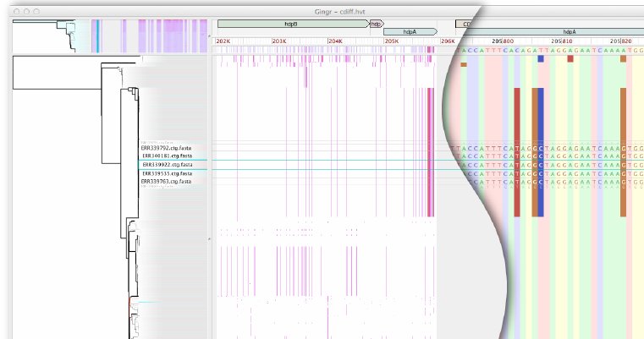Select ERR340181.ctg.fasta in the tree
Screen dimensions: 644x339
(x=168, y=156)
